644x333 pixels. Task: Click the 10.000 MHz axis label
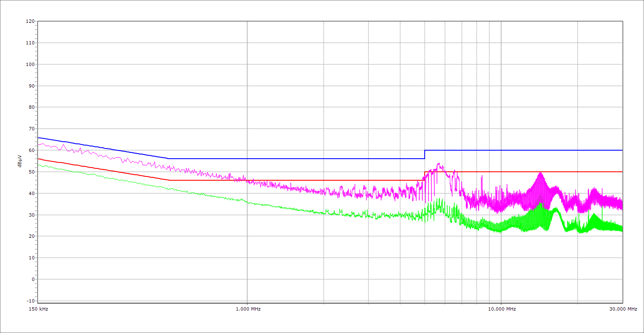coord(502,309)
